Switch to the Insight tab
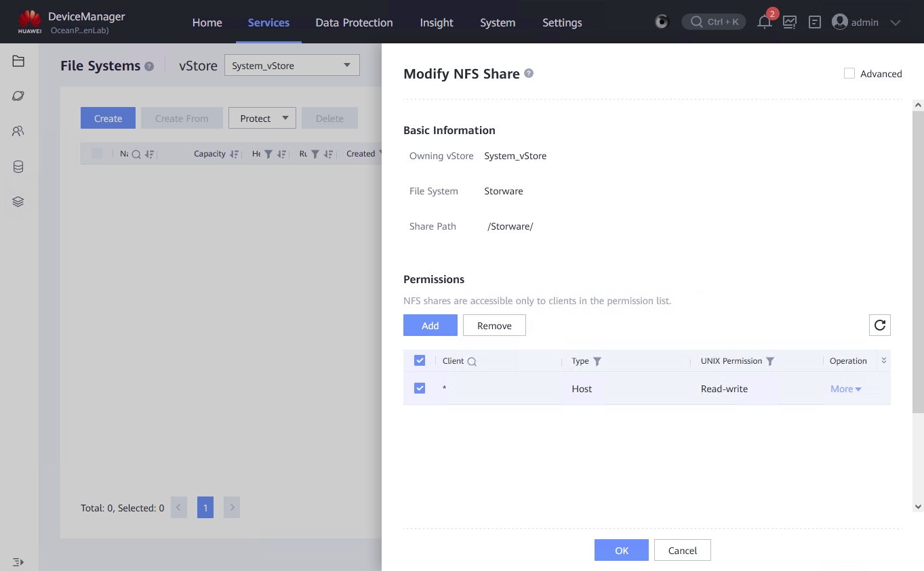Image resolution: width=924 pixels, height=571 pixels. pos(436,22)
